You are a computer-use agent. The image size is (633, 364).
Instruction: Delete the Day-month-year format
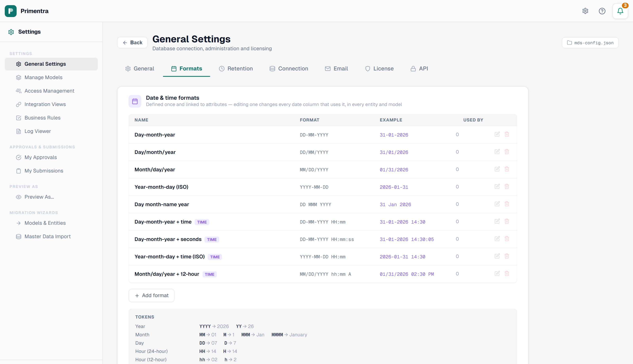[x=507, y=134]
